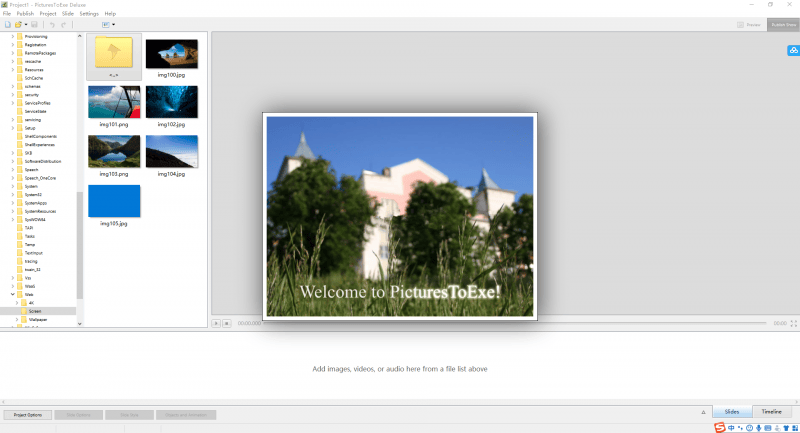The height and width of the screenshot is (433, 800).
Task: Open the File menu
Action: (x=7, y=14)
